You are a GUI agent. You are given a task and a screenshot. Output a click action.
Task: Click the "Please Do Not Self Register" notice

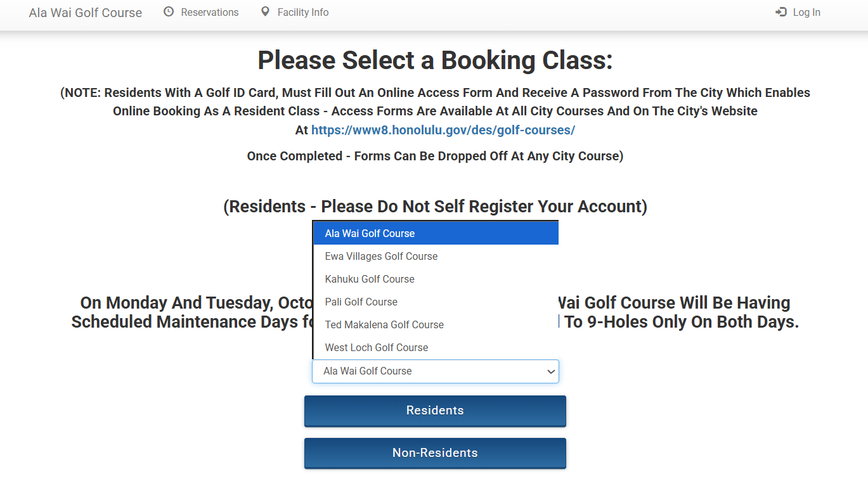click(435, 207)
